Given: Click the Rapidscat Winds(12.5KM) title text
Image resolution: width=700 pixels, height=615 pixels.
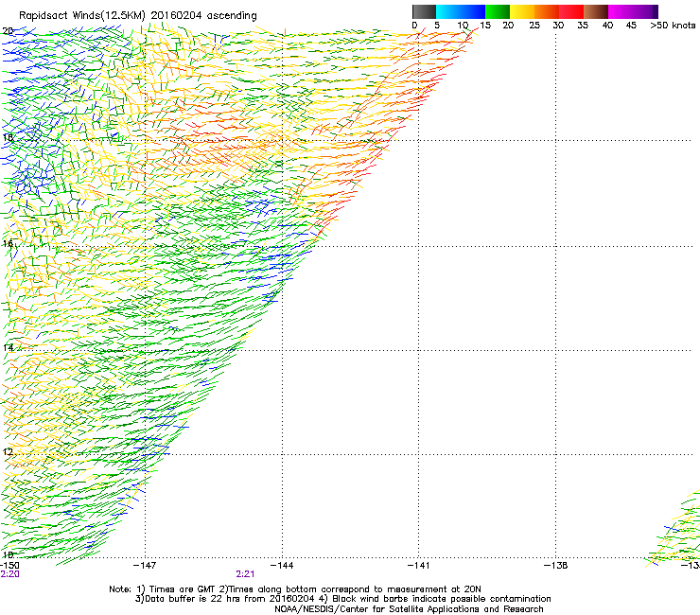Looking at the screenshot, I should point(137,16).
